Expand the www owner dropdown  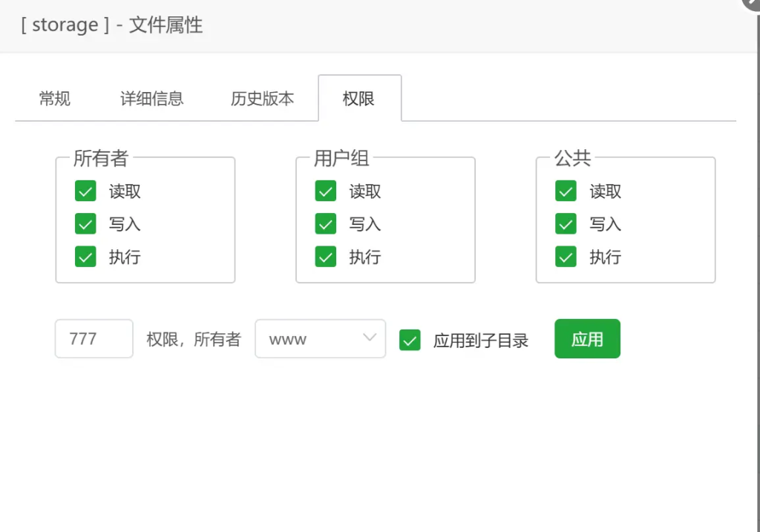[320, 339]
